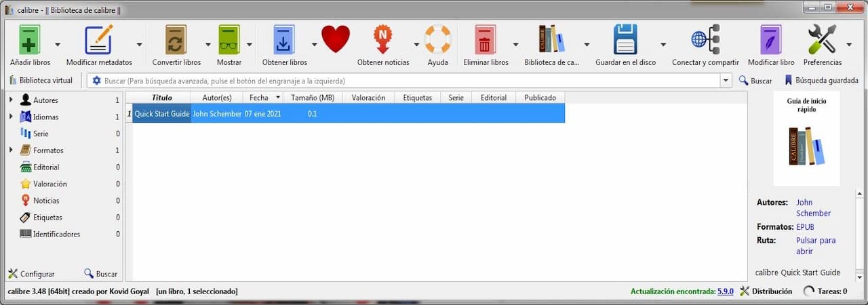Viewport: 868px width, 305px height.
Task: Sort by Tamaño (MB) column header
Action: 313,98
